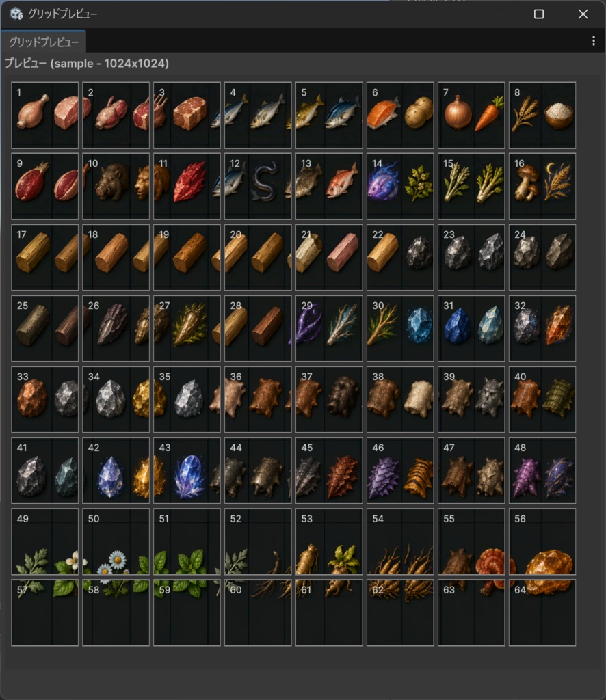Select empty grid cell 63

471,612
